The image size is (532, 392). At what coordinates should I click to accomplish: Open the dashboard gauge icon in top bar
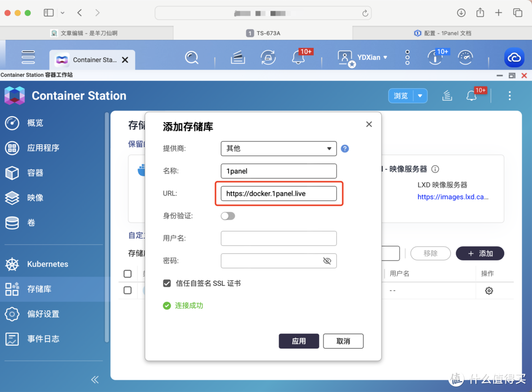click(x=465, y=58)
